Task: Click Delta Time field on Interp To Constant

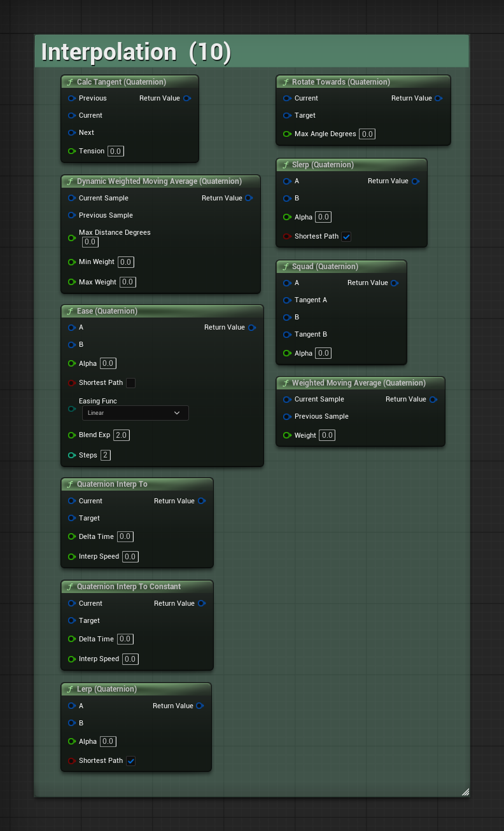Action: (x=125, y=639)
